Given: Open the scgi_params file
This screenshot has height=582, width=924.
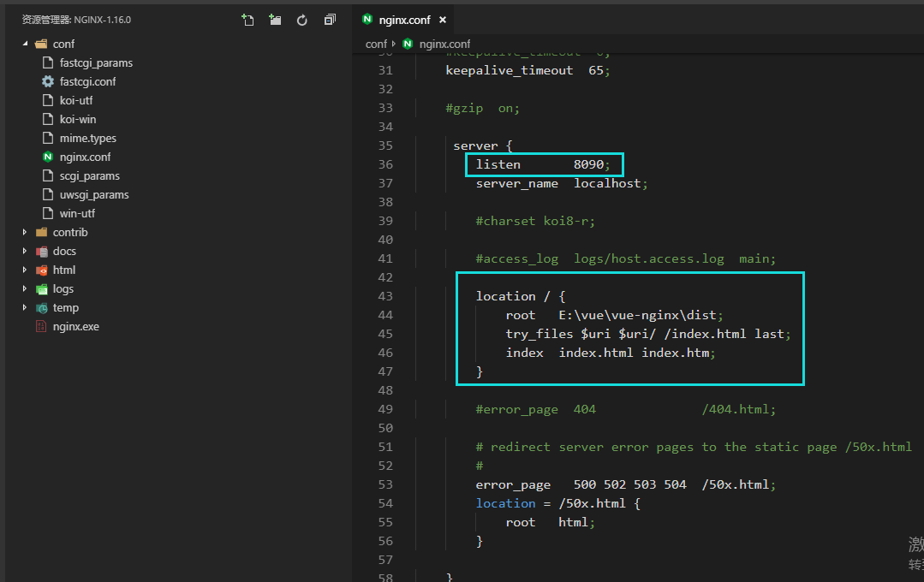Looking at the screenshot, I should [x=90, y=176].
